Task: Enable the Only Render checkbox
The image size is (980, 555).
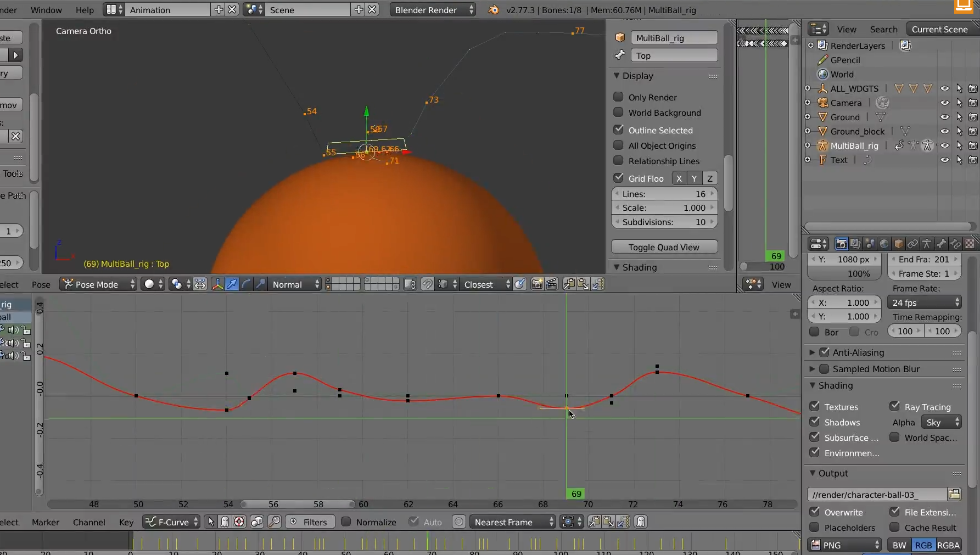Action: [x=618, y=97]
